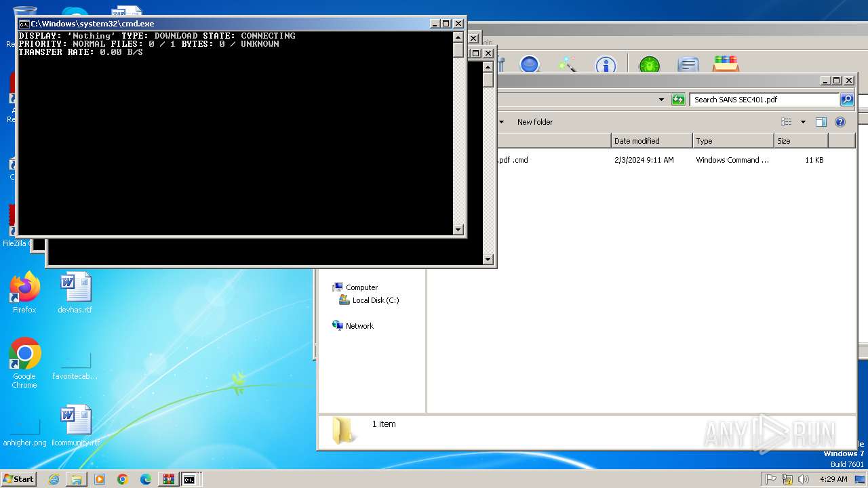Open view options dropdown arrow in Explorer
Screen dimensions: 868x488
pos(803,122)
